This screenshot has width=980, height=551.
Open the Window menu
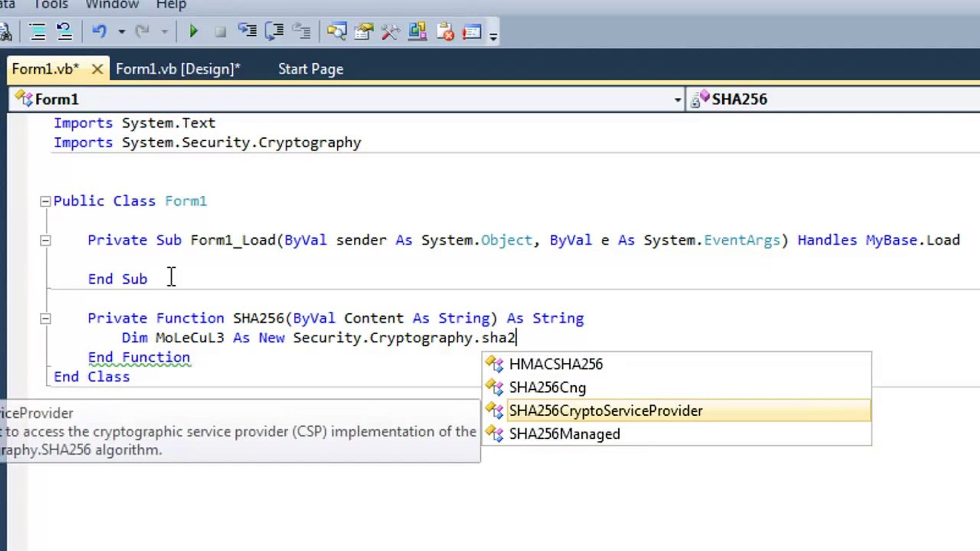tap(112, 5)
